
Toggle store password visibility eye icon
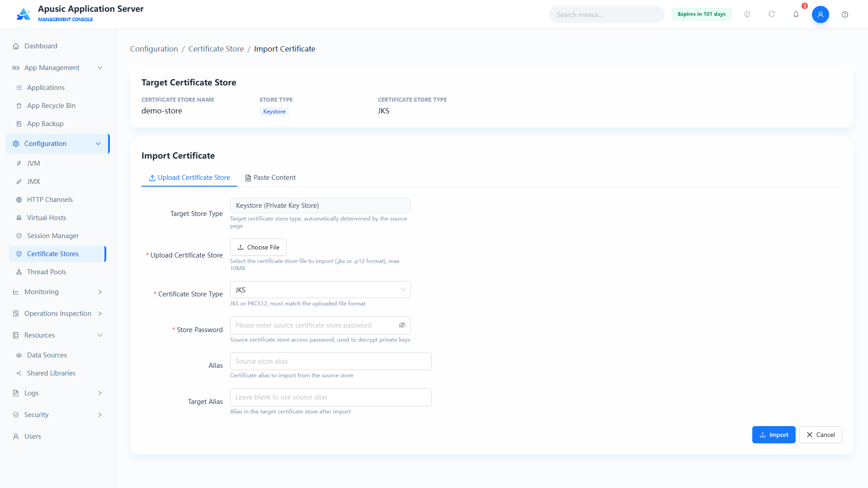click(402, 325)
